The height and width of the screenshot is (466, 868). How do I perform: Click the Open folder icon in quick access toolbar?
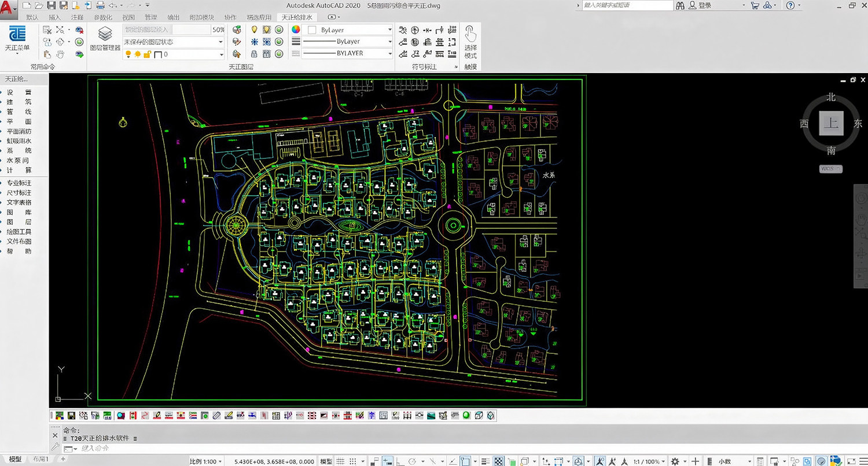point(39,5)
